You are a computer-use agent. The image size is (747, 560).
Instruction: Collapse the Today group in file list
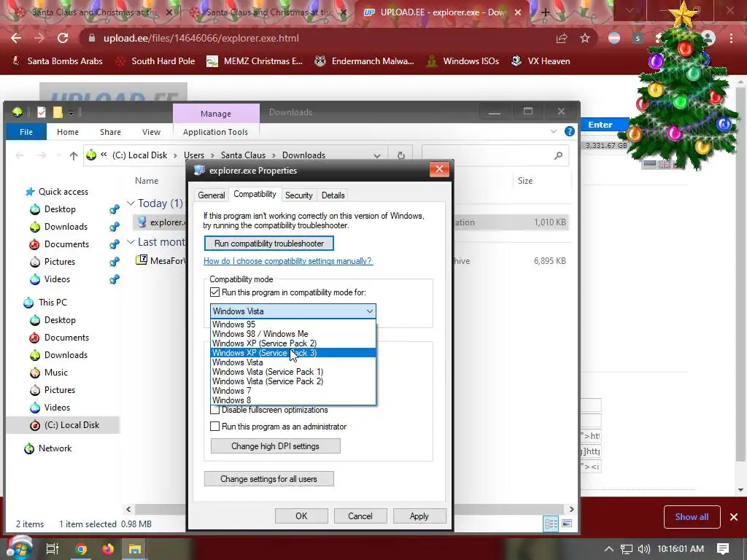131,203
